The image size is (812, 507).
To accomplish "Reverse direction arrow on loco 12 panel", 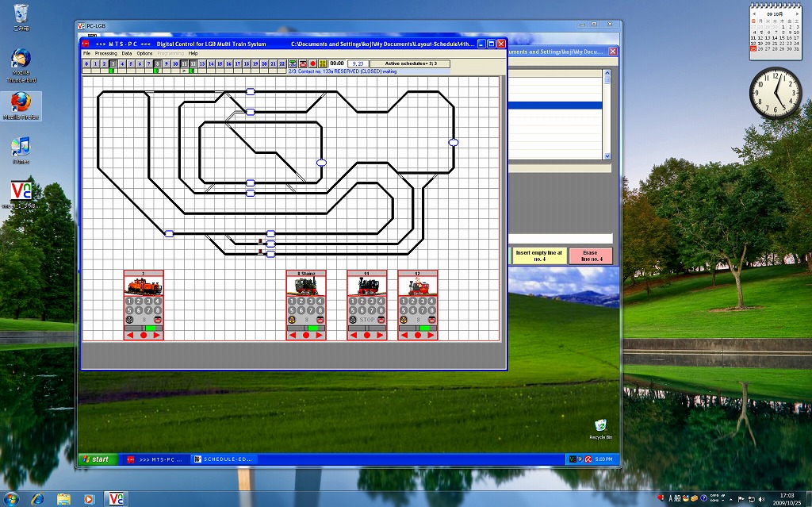I will [404, 335].
